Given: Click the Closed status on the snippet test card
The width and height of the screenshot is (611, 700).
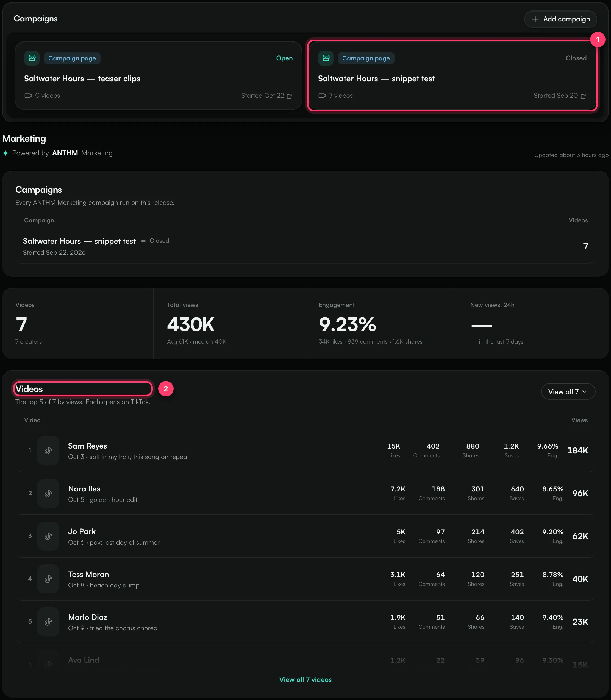Looking at the screenshot, I should (576, 58).
